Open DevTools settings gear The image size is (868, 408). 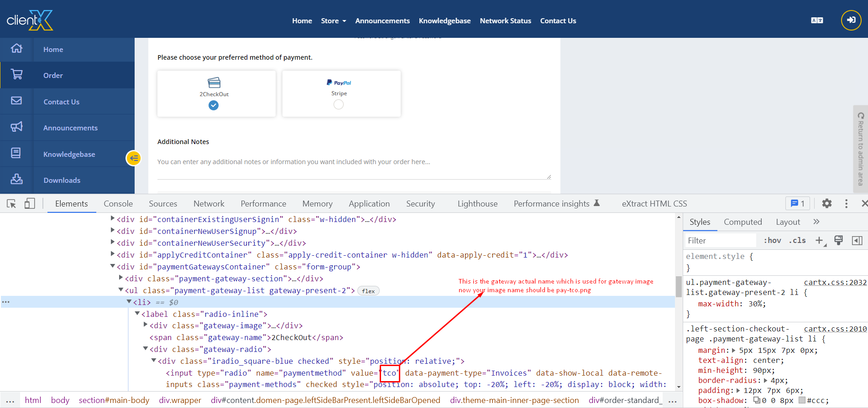click(826, 204)
